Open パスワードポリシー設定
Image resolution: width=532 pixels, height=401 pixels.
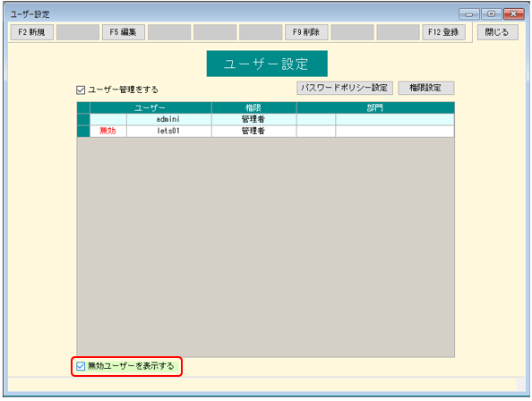click(x=345, y=88)
